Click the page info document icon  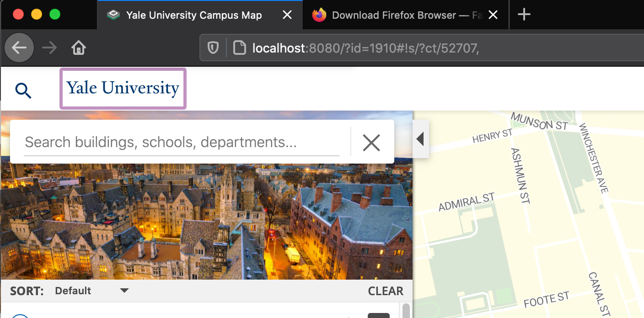point(240,48)
